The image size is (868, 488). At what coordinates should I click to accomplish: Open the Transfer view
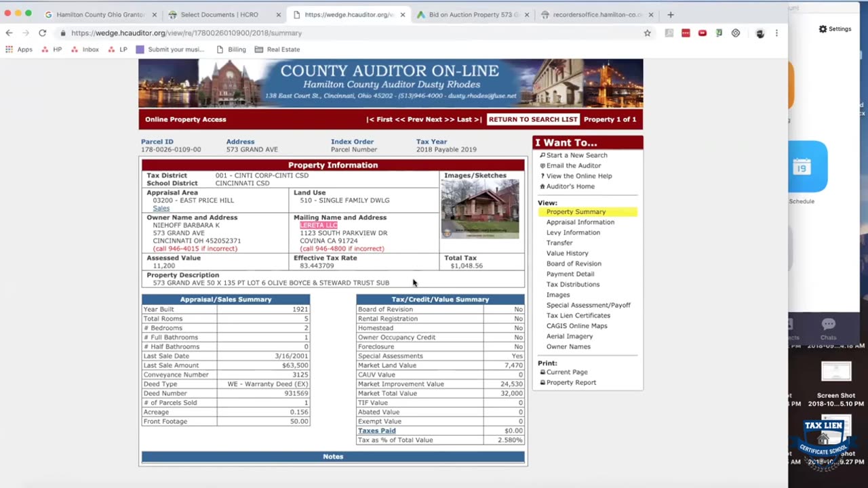click(559, 243)
